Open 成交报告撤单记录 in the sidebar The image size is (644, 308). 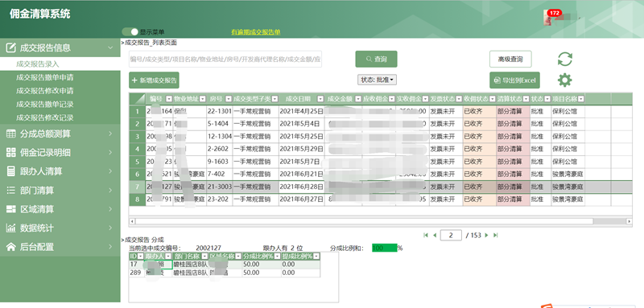(45, 105)
